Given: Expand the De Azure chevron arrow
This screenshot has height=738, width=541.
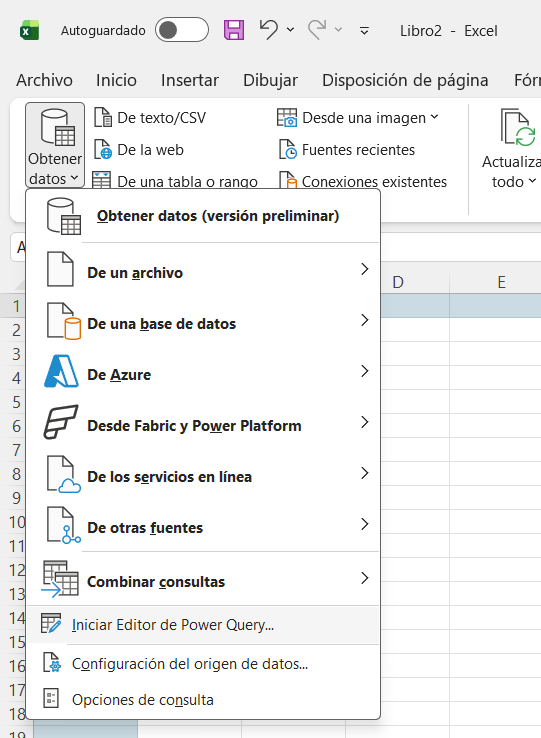Looking at the screenshot, I should coord(364,371).
